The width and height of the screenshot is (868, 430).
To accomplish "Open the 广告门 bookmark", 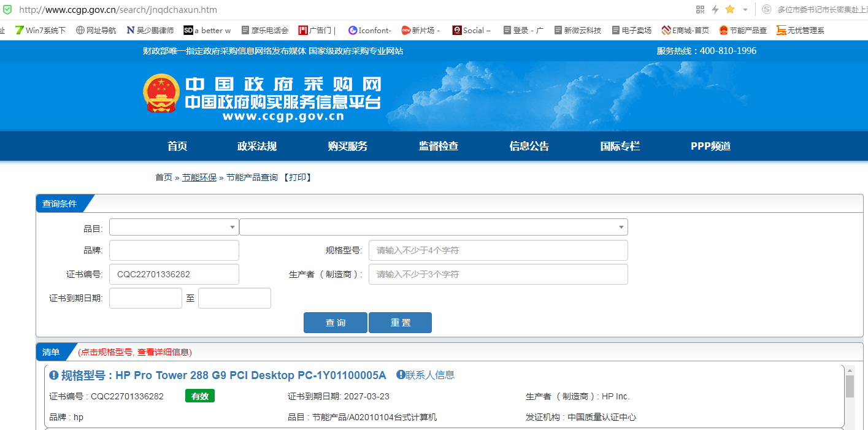I will point(317,30).
